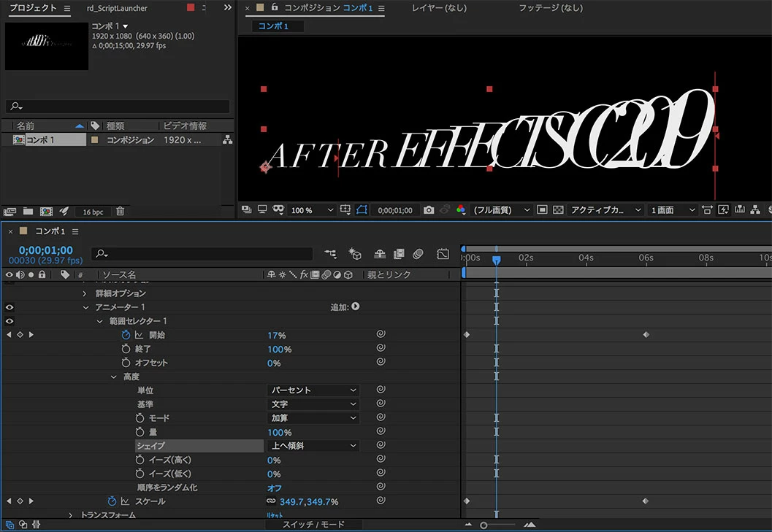Click the interpret footage icon in project panel
This screenshot has height=532, width=772.
(9, 212)
